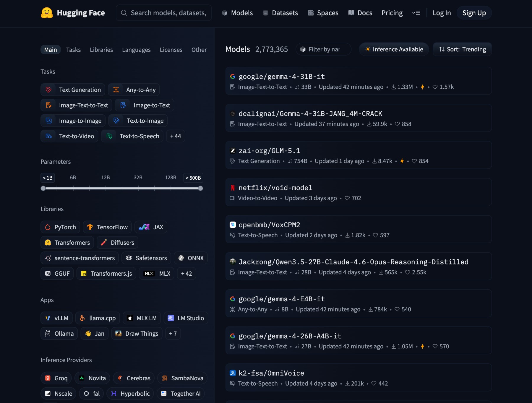Open the Datasets navigation item
The image size is (532, 403).
(x=280, y=13)
